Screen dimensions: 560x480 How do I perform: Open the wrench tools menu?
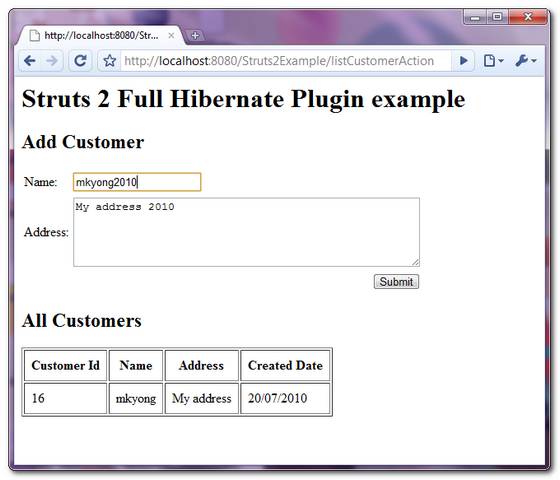coord(525,61)
